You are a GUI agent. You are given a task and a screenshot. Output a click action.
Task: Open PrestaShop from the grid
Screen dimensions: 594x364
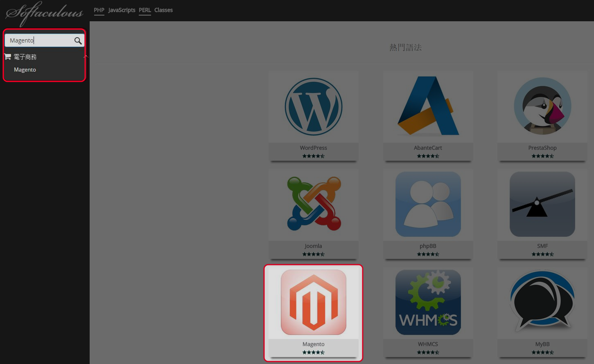(542, 106)
